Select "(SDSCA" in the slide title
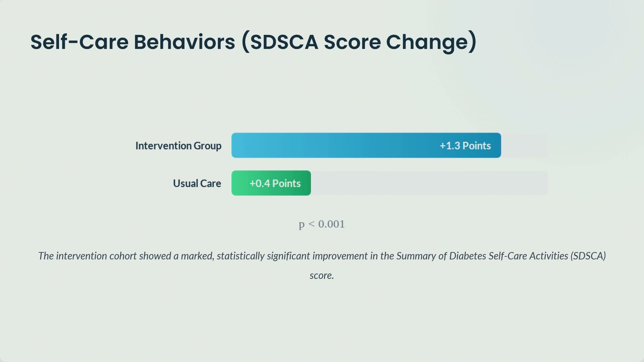Screen dimensions: 644x362 click(x=280, y=42)
